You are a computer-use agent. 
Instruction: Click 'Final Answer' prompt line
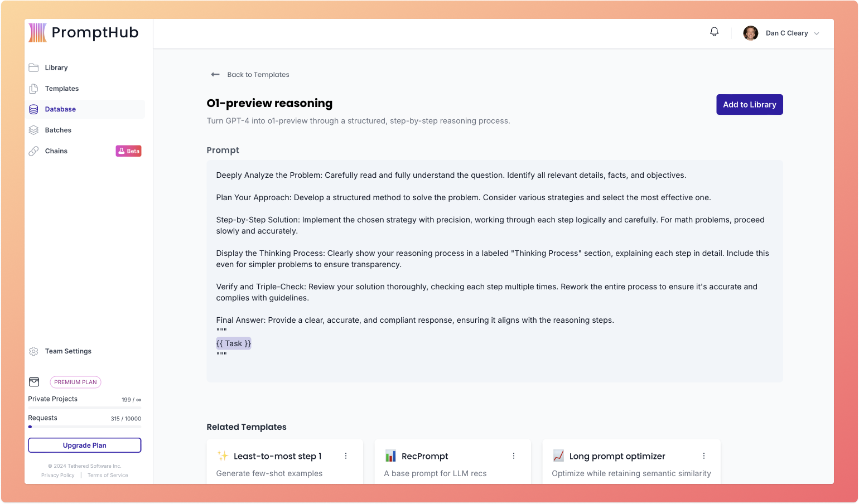[x=415, y=320]
